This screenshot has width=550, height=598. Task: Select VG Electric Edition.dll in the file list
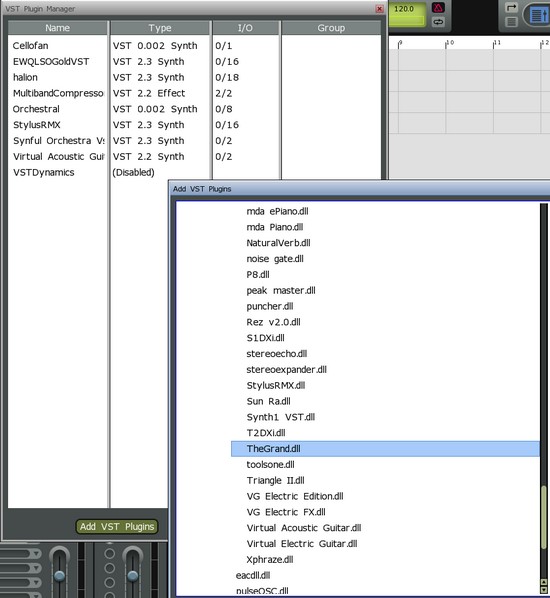(295, 496)
